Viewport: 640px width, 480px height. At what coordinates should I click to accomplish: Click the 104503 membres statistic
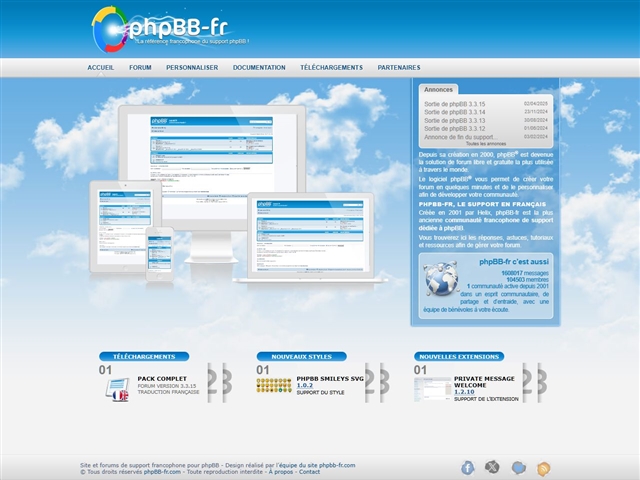coord(527,280)
